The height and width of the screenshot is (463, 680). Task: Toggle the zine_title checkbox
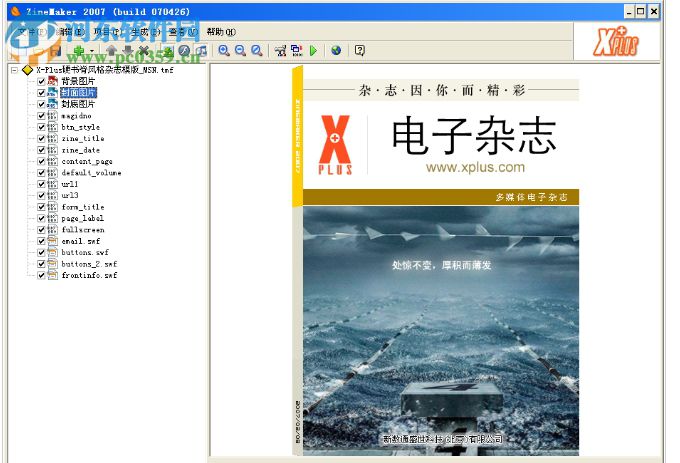click(41, 138)
